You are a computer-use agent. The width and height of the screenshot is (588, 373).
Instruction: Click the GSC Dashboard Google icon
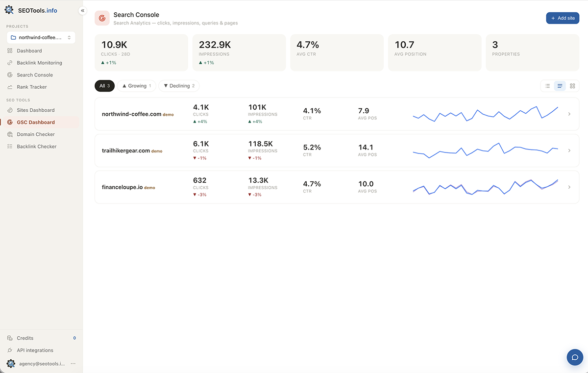(10, 122)
